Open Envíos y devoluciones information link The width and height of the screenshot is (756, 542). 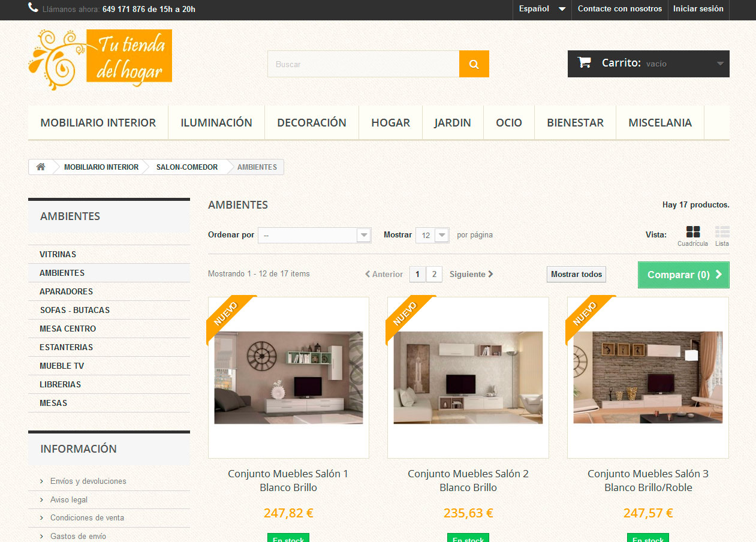coord(88,481)
